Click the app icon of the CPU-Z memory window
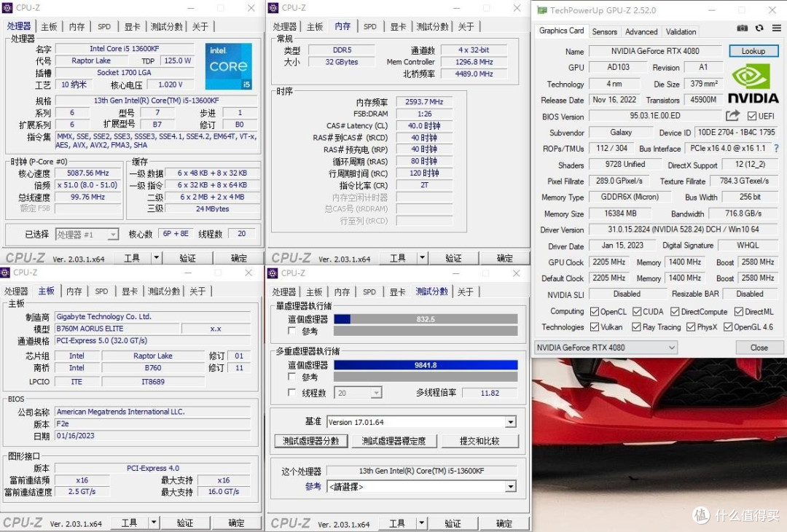The image size is (787, 532). click(x=273, y=8)
